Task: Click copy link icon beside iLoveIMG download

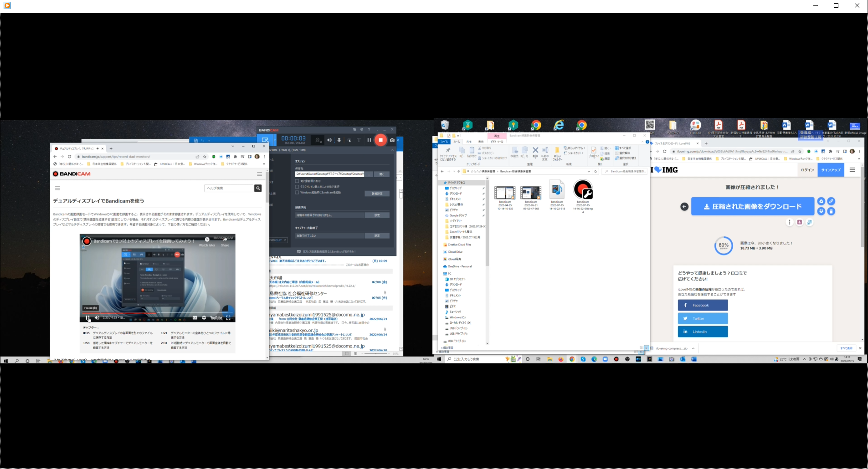Action: pyautogui.click(x=831, y=201)
